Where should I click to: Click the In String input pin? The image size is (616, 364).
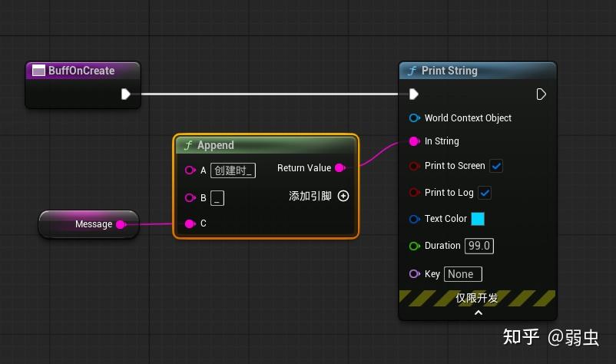click(x=415, y=141)
